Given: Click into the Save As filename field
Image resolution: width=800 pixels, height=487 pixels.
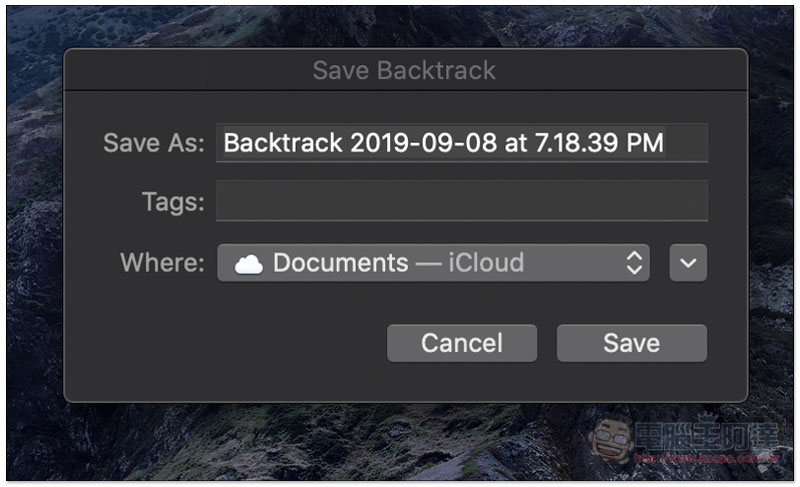Looking at the screenshot, I should pos(462,143).
